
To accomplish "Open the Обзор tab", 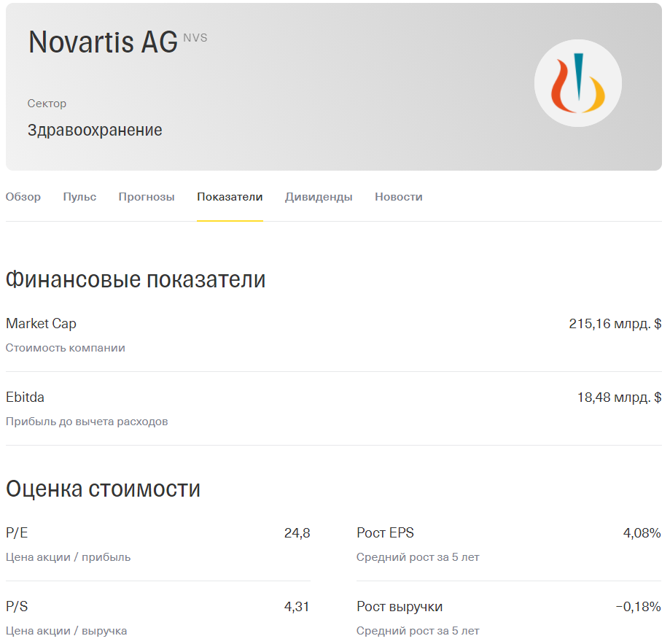I will pyautogui.click(x=23, y=197).
